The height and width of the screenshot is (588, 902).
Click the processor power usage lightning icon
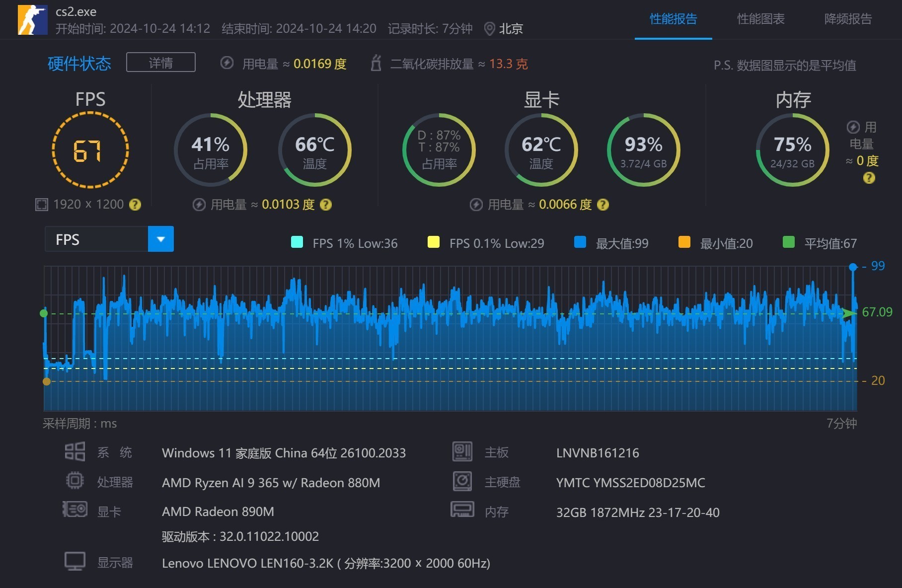click(x=199, y=205)
